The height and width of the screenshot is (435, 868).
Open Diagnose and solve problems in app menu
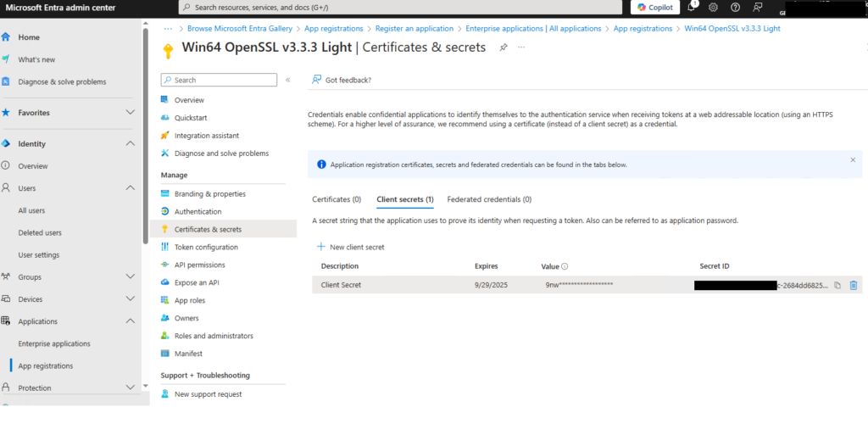221,153
